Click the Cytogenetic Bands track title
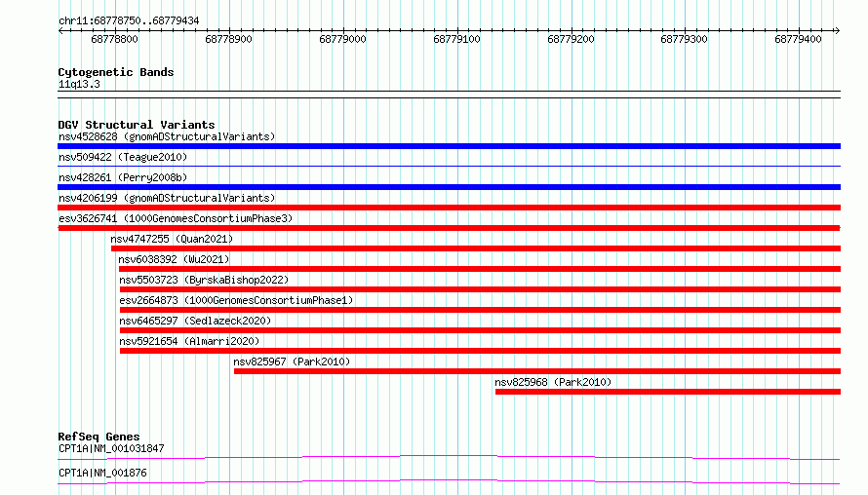The width and height of the screenshot is (868, 495). coord(116,72)
